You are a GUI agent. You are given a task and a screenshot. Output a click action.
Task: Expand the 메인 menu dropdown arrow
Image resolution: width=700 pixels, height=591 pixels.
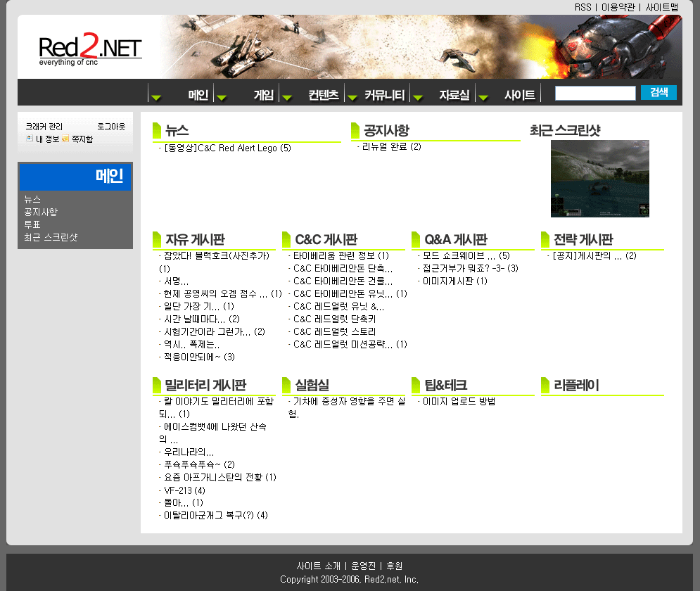click(156, 97)
